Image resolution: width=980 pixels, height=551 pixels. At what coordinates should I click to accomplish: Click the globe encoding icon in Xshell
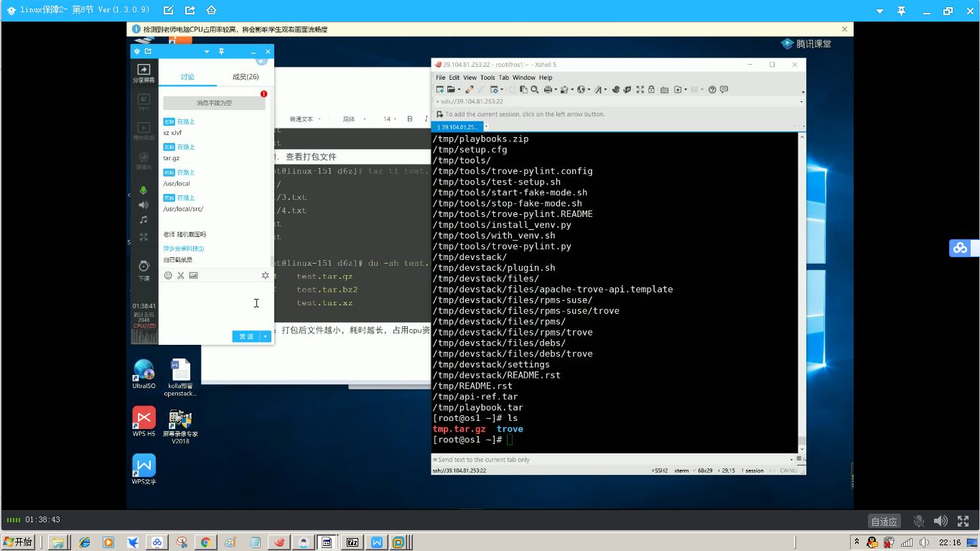(x=581, y=90)
